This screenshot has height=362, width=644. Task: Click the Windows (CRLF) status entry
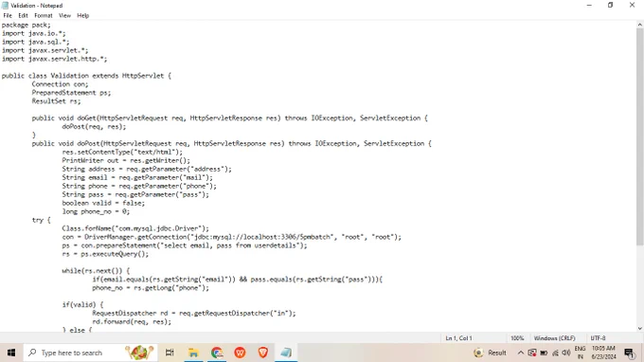pos(554,338)
